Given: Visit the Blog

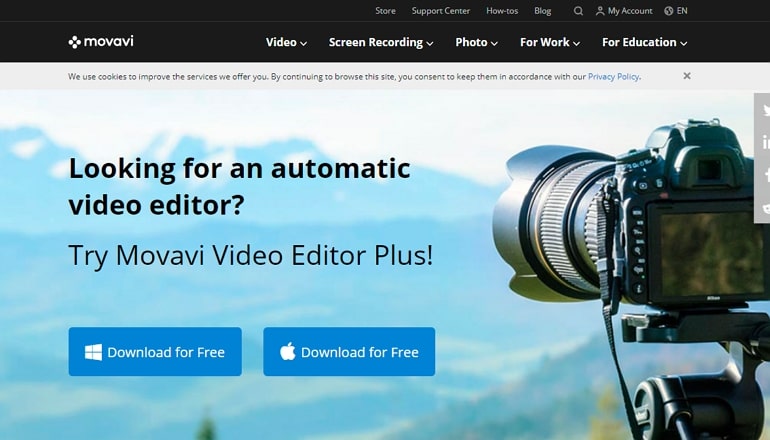Looking at the screenshot, I should tap(543, 11).
